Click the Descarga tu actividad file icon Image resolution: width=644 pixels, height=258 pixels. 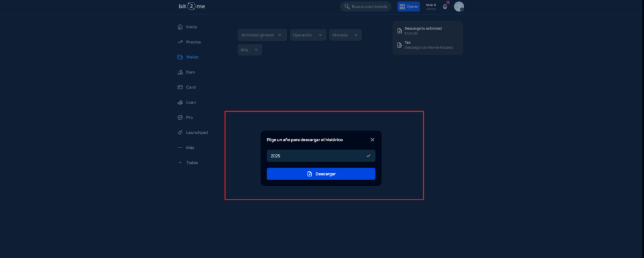point(399,31)
